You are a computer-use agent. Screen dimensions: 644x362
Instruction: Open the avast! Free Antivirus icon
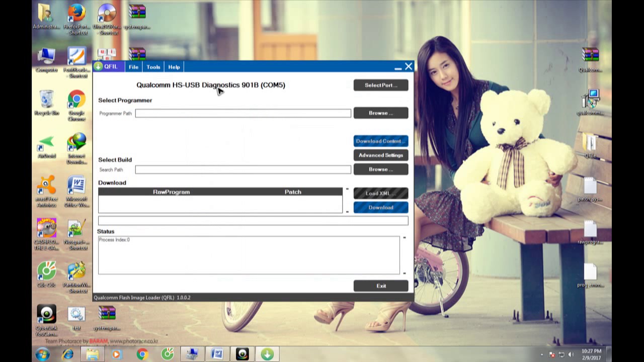pyautogui.click(x=46, y=192)
